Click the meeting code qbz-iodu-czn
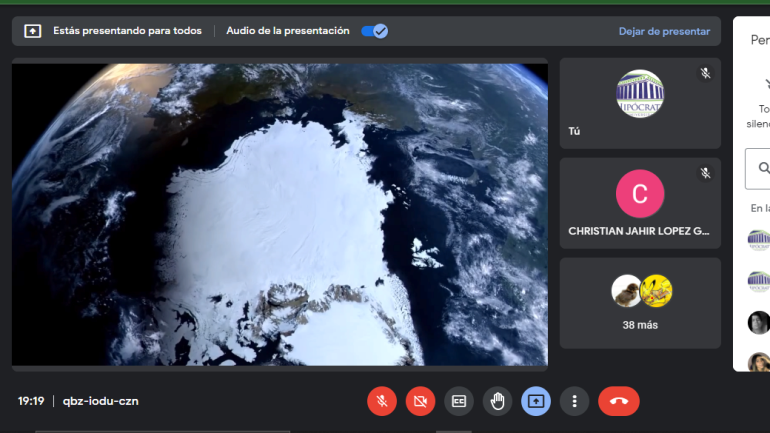The height and width of the screenshot is (433, 770). point(101,401)
